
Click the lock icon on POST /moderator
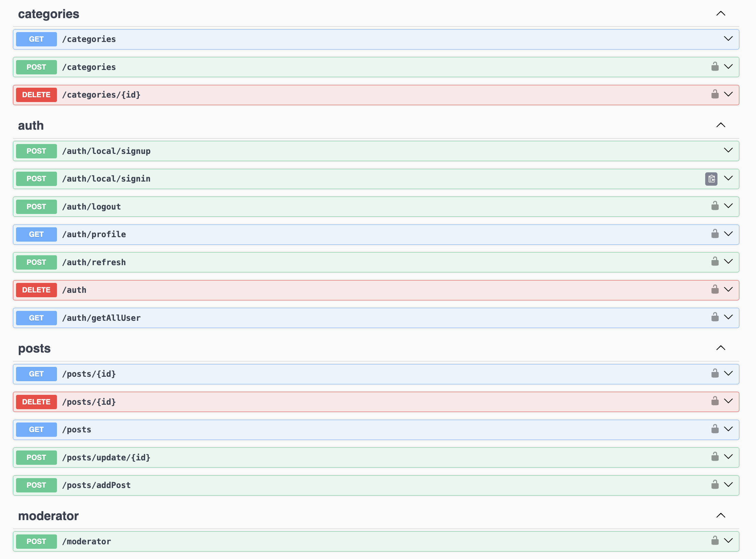(x=715, y=541)
